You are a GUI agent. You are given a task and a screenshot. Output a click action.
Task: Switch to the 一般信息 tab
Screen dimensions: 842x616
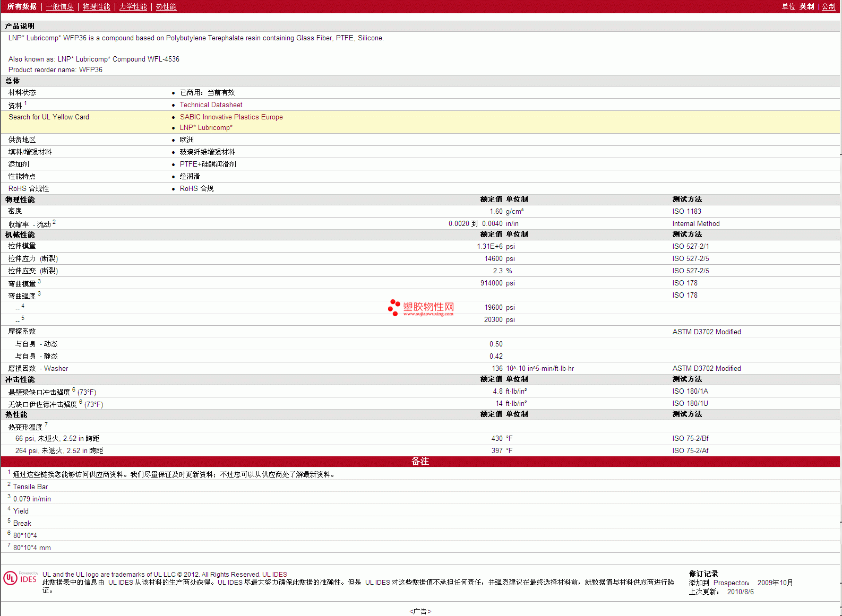[59, 6]
